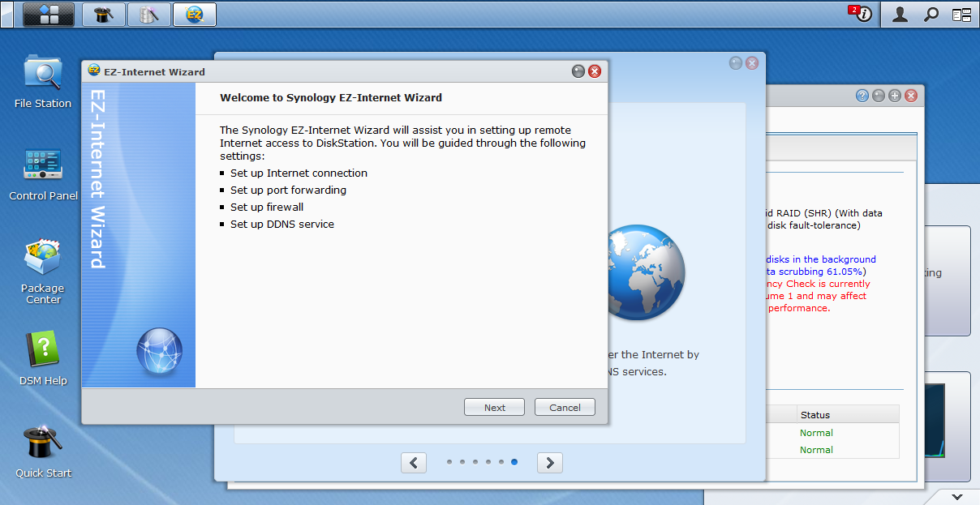The height and width of the screenshot is (505, 980).
Task: Close the Quick Start window
Action: pyautogui.click(x=752, y=62)
